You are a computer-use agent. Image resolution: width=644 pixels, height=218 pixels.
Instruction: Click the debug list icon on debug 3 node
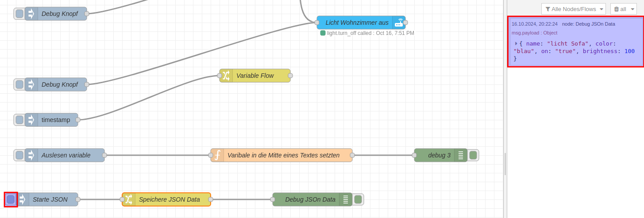pos(461,155)
